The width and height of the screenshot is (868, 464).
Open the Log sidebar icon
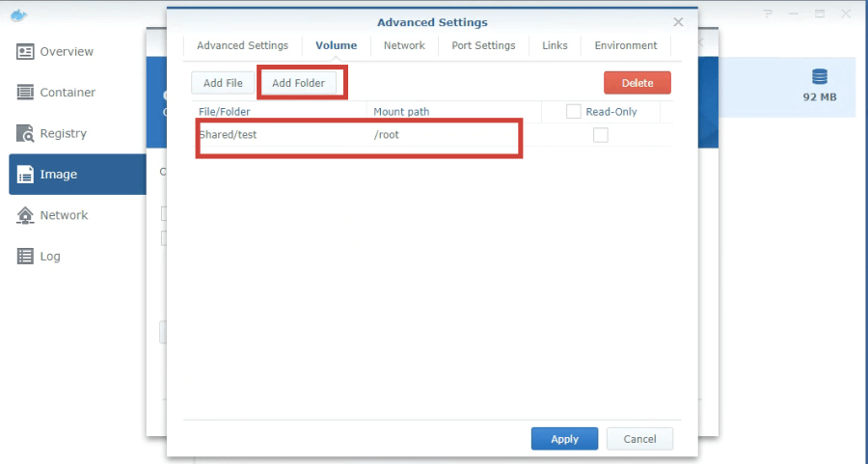click(25, 257)
